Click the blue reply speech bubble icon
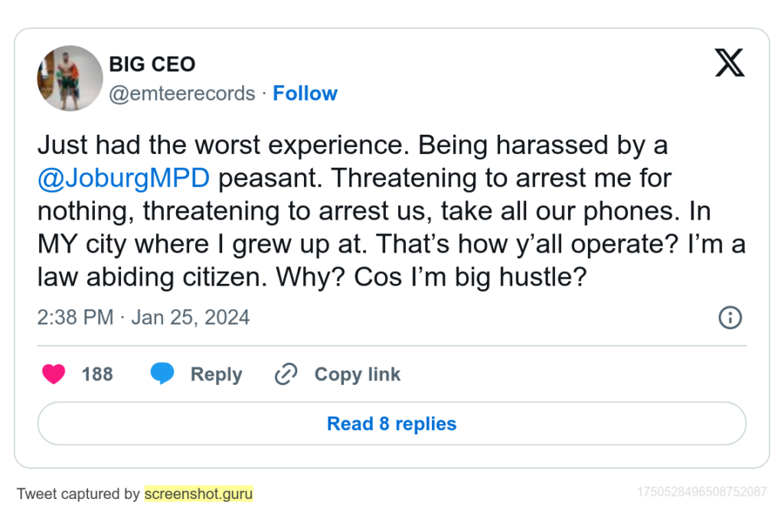 point(162,374)
